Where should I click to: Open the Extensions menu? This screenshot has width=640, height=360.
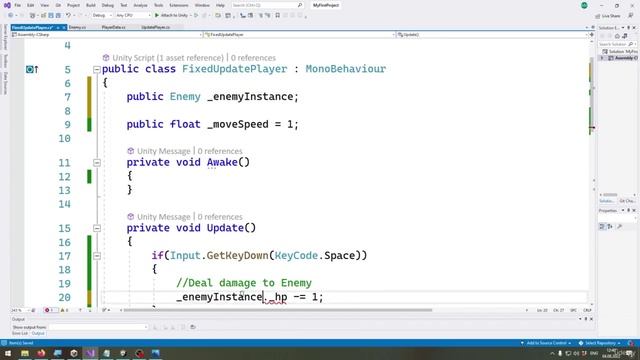pos(179,5)
